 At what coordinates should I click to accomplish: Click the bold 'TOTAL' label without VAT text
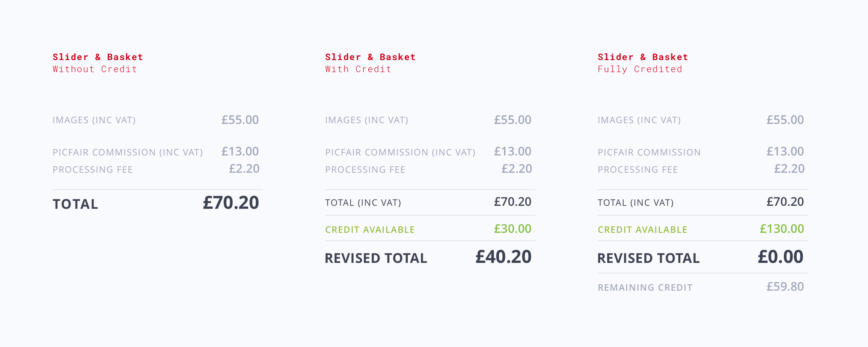pos(75,204)
